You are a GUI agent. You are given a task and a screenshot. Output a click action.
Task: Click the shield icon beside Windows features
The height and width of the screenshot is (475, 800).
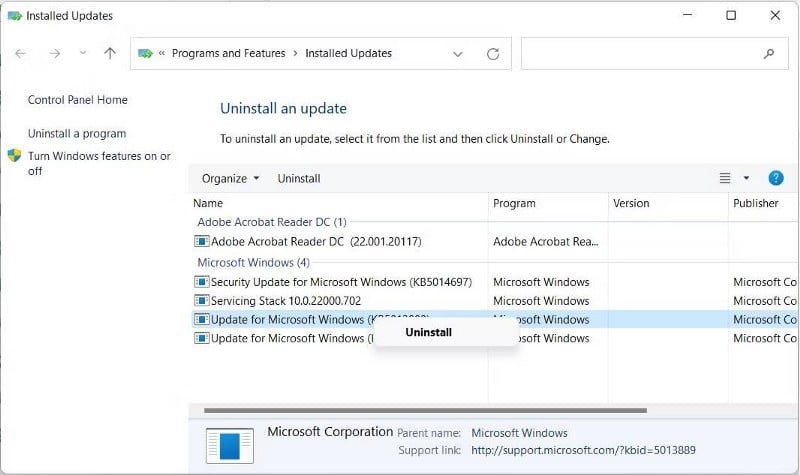(x=14, y=155)
